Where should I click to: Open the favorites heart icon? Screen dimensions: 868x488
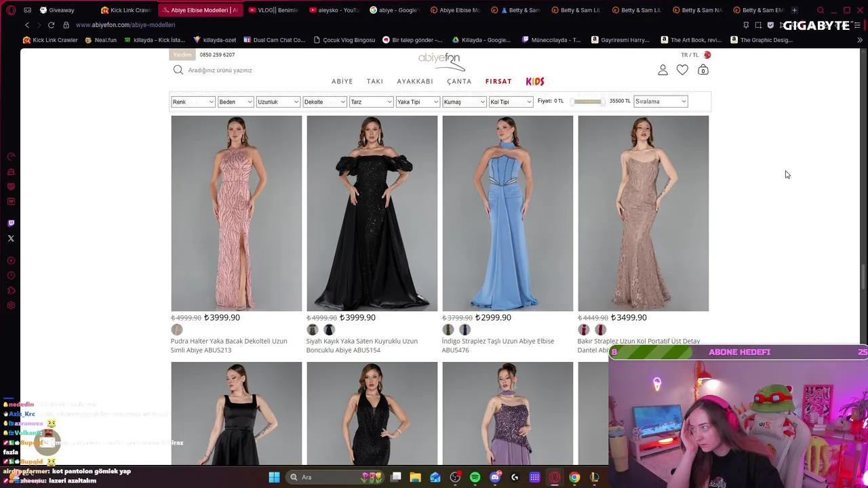[x=682, y=70]
